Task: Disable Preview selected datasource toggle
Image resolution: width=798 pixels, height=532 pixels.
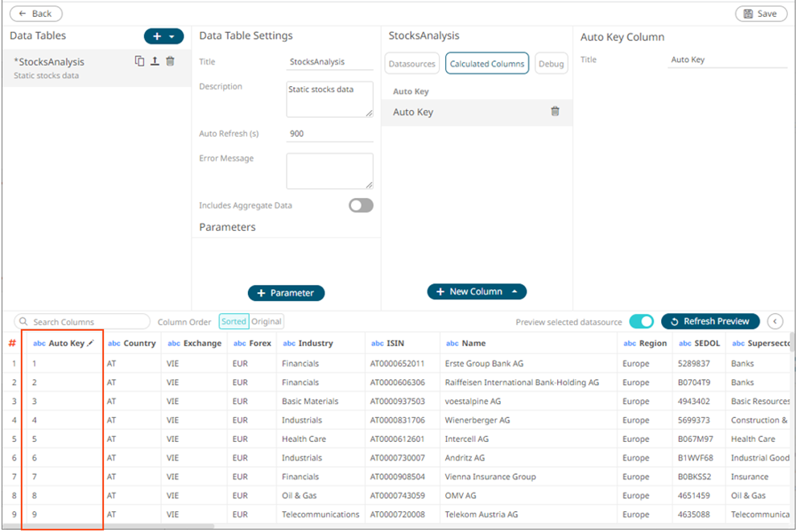Action: [x=641, y=321]
